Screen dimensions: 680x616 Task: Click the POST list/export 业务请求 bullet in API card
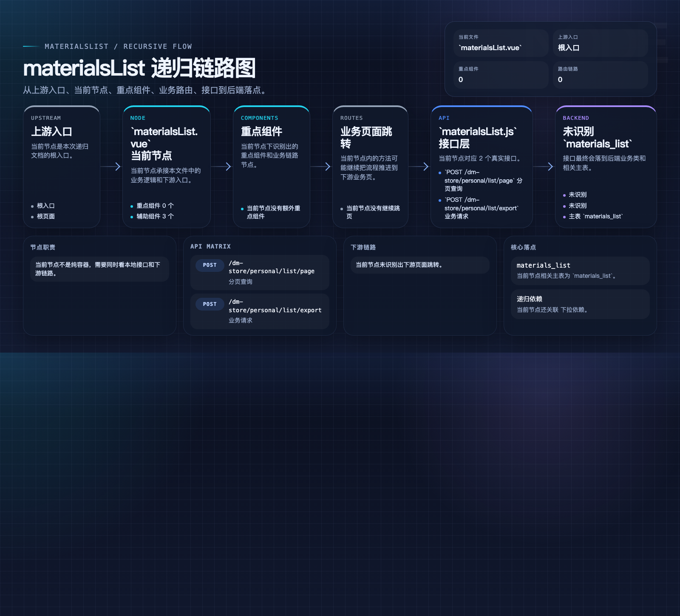point(479,208)
